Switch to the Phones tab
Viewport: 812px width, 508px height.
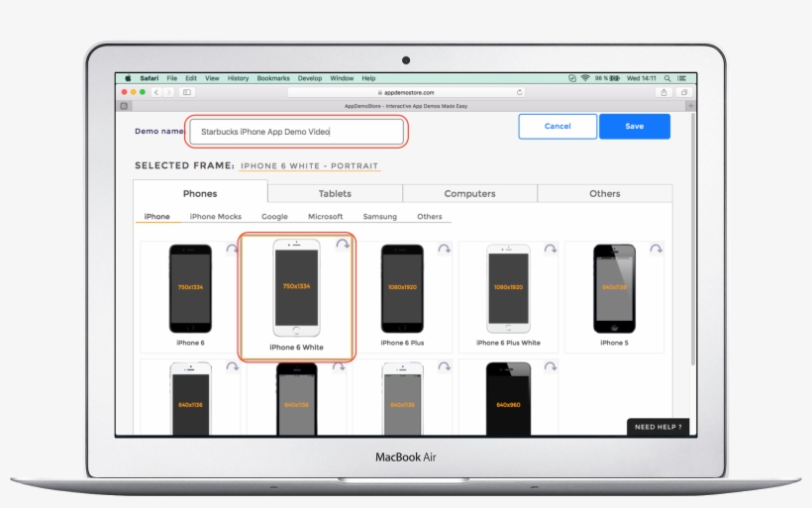(x=200, y=193)
